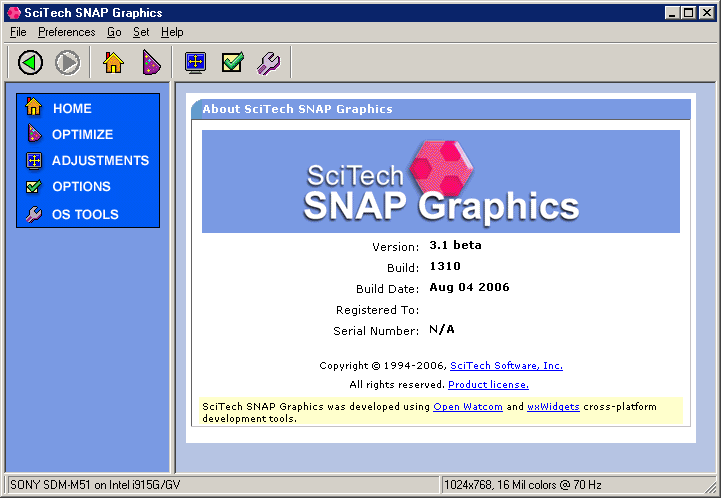Click the wrench icon beside OS TOOLS
Screen dimensions: 721x498
click(34, 214)
